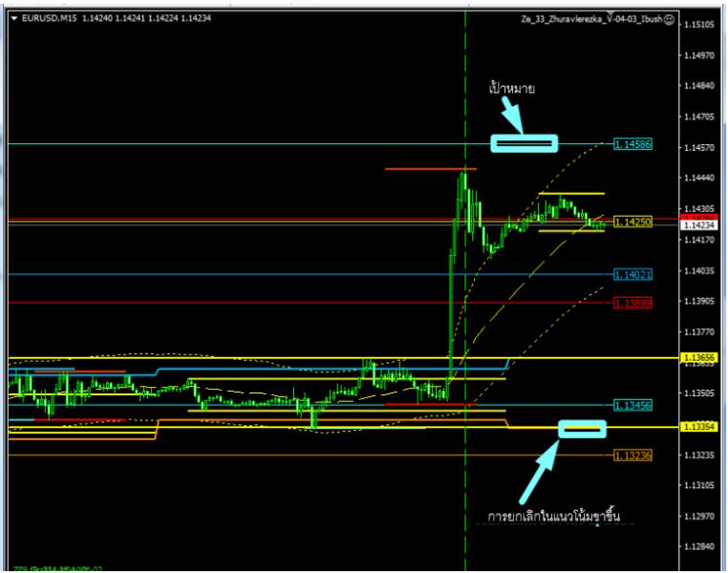This screenshot has height=573, width=728.
Task: Click the gray chart shift triangle marker
Action: [611, 13]
